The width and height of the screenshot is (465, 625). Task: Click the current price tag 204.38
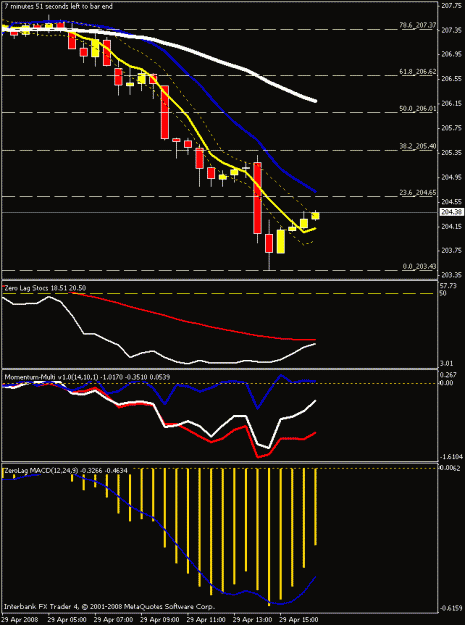pyautogui.click(x=452, y=212)
